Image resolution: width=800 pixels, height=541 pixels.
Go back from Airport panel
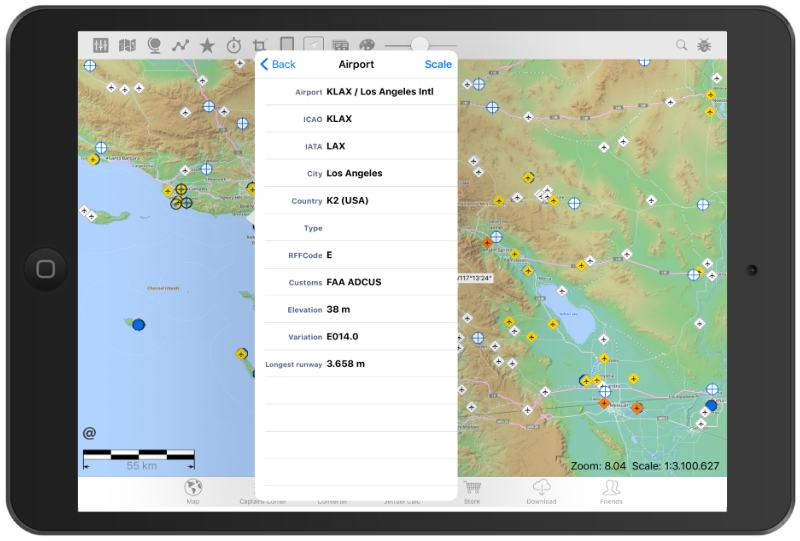(x=278, y=64)
